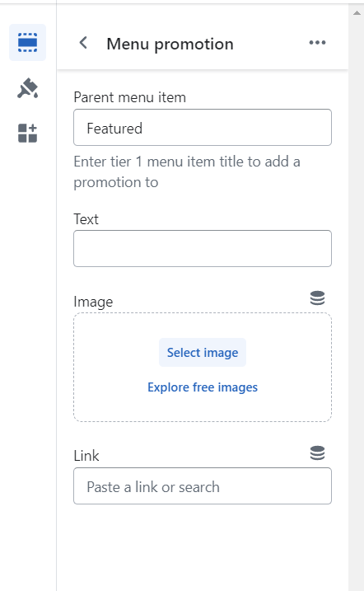
Task: Click the scrollbar up arrow
Action: click(x=357, y=13)
